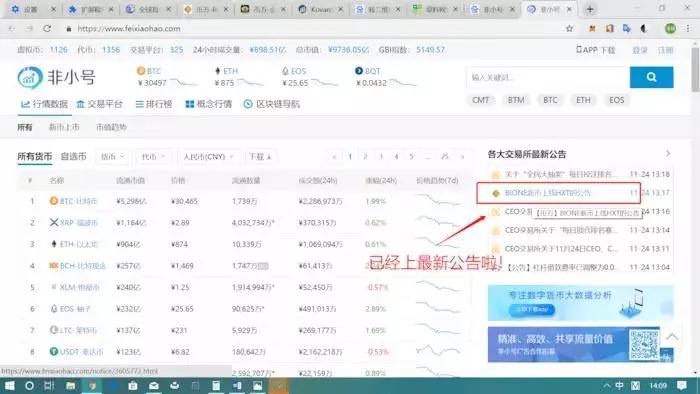Screen dimensions: 700x394
Task: Open the Windows Start menu
Action: pyautogui.click(x=9, y=386)
